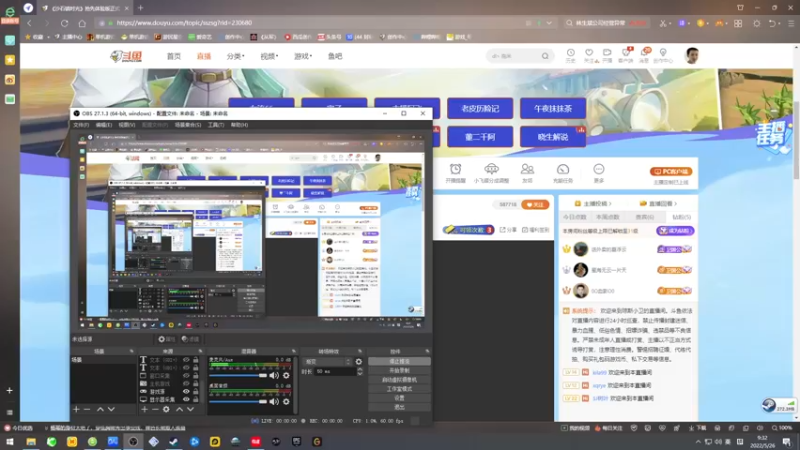This screenshot has height=450, width=800.
Task: Click the 开播提醒 alarm clock icon
Action: [x=455, y=169]
